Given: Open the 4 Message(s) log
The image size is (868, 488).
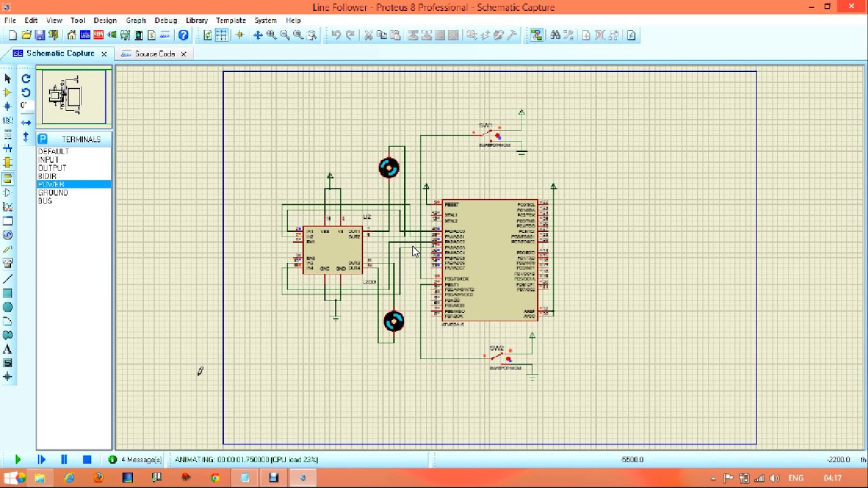Looking at the screenshot, I should pyautogui.click(x=136, y=460).
